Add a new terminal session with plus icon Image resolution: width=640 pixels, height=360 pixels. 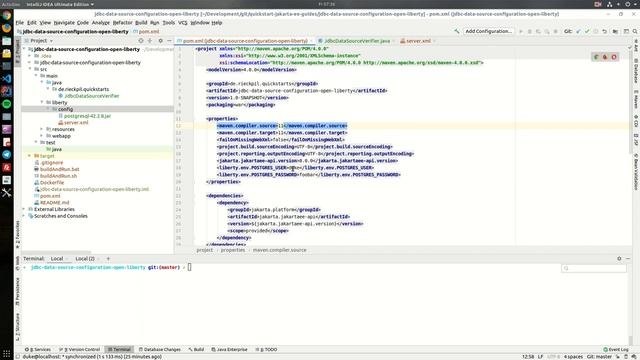tap(108, 258)
